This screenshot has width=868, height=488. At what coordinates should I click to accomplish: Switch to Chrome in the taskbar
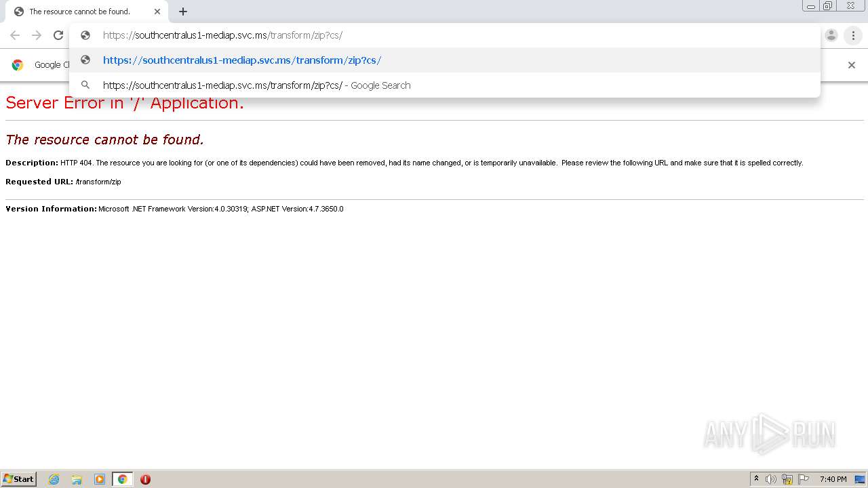pos(123,479)
